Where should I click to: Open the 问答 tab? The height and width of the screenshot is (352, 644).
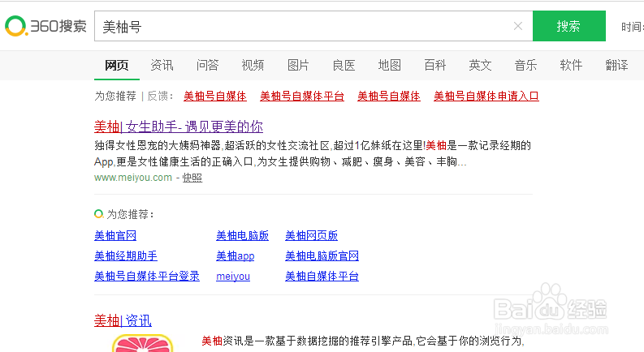coord(207,65)
